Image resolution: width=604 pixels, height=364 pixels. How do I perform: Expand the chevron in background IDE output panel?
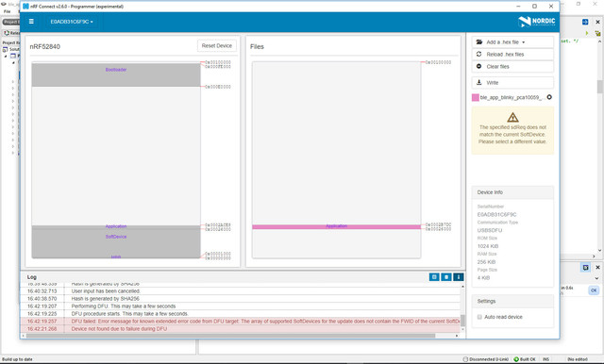click(x=596, y=278)
